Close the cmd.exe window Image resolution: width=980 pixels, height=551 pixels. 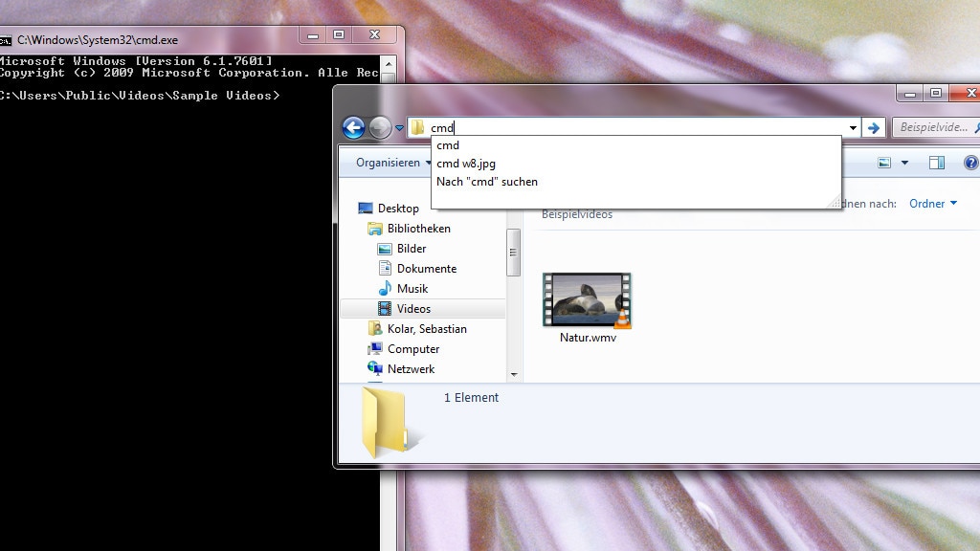(x=374, y=35)
